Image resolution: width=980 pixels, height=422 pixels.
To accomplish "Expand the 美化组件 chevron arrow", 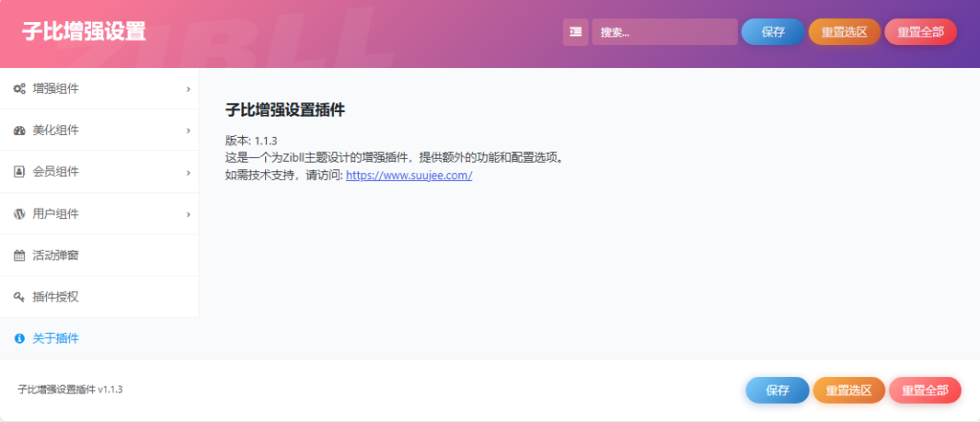I will (x=189, y=131).
